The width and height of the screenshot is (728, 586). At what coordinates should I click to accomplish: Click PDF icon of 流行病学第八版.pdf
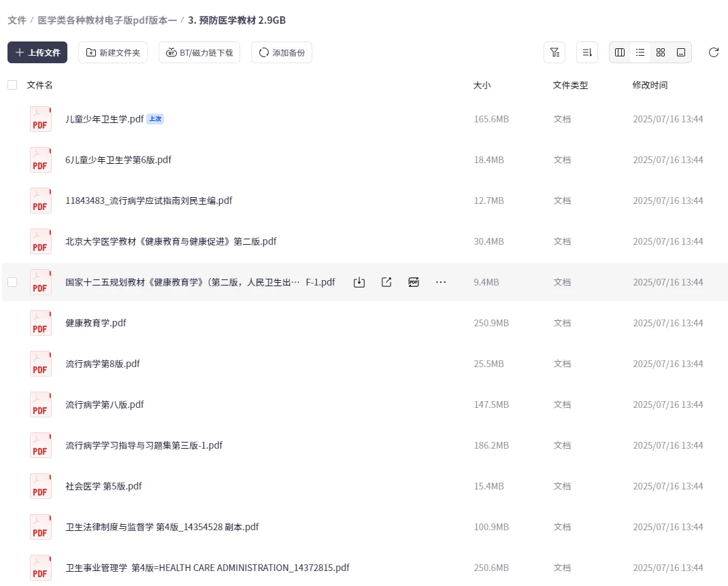[x=40, y=404]
